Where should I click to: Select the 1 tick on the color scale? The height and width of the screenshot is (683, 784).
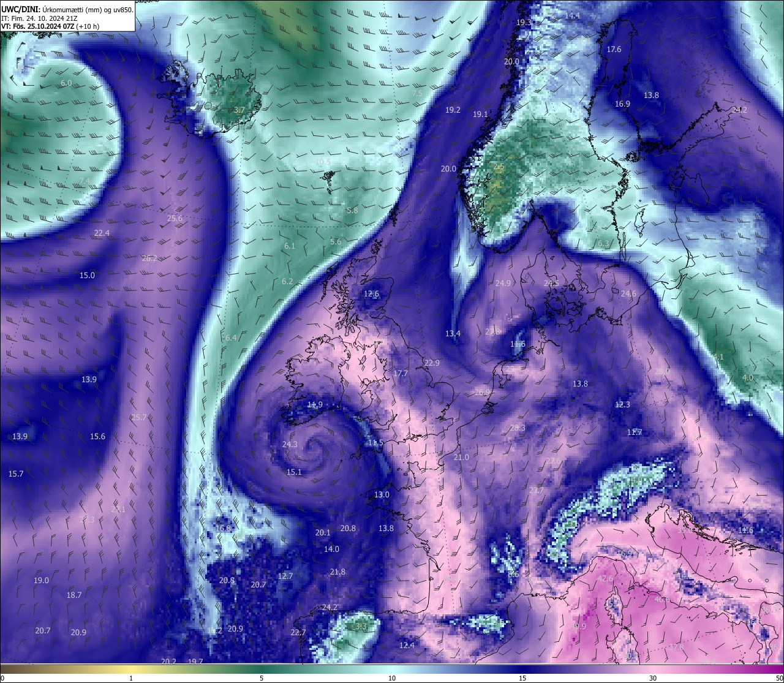click(131, 678)
